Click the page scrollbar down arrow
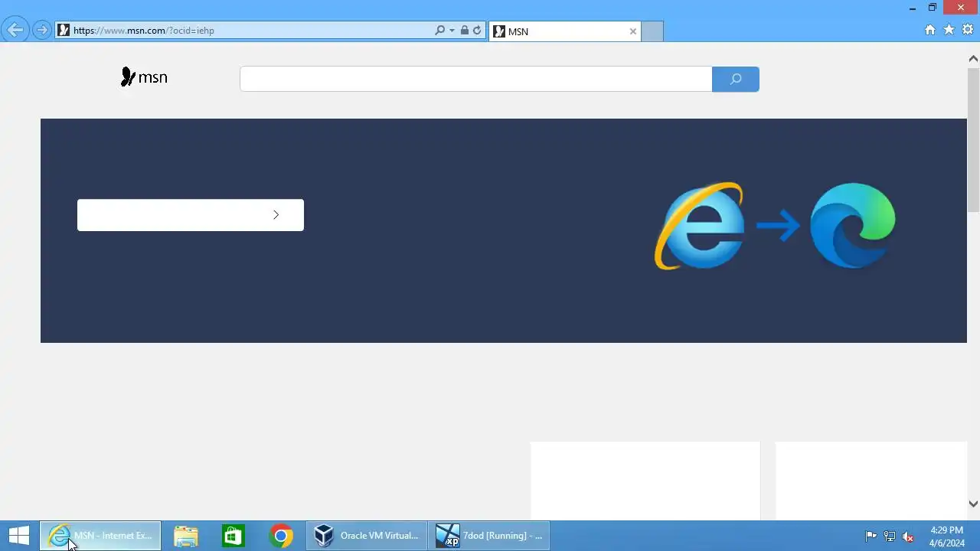 [973, 504]
